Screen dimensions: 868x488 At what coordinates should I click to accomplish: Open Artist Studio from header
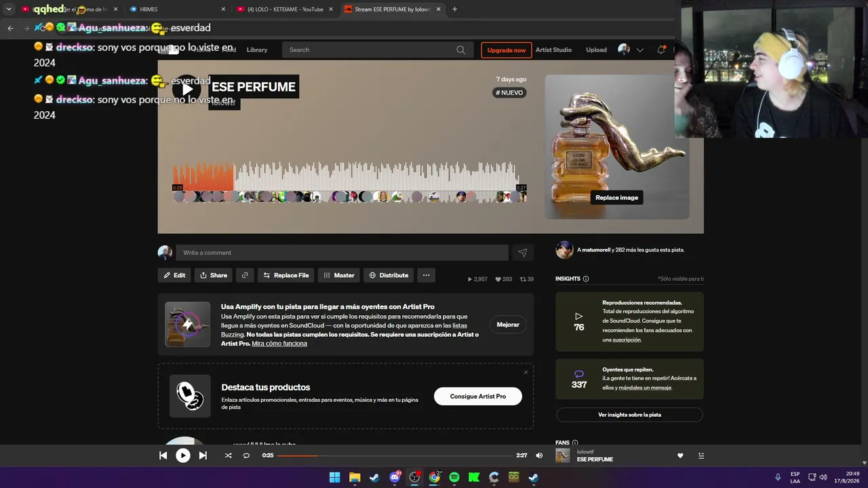(x=553, y=49)
